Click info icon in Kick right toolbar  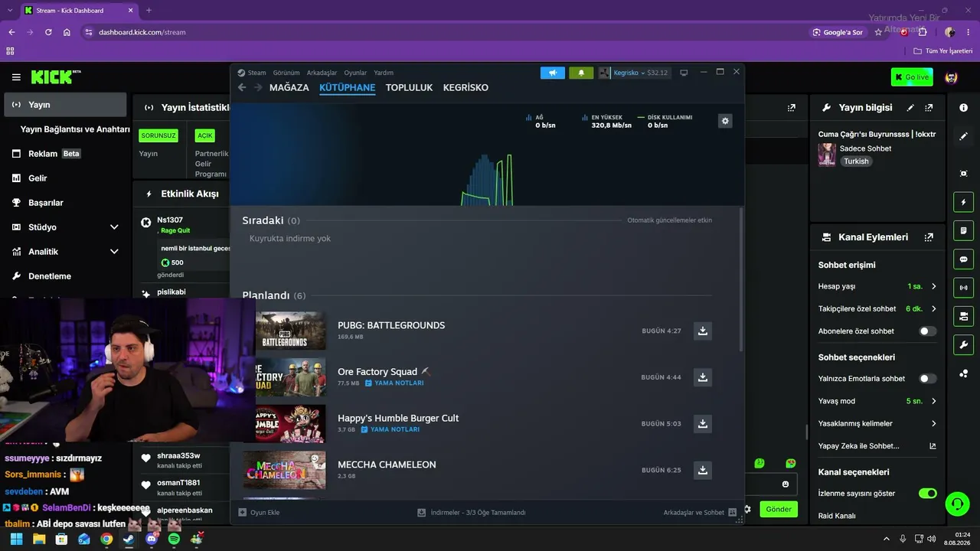963,108
